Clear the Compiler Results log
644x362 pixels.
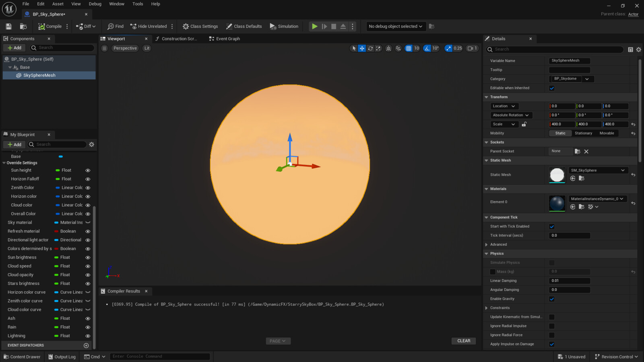point(464,341)
